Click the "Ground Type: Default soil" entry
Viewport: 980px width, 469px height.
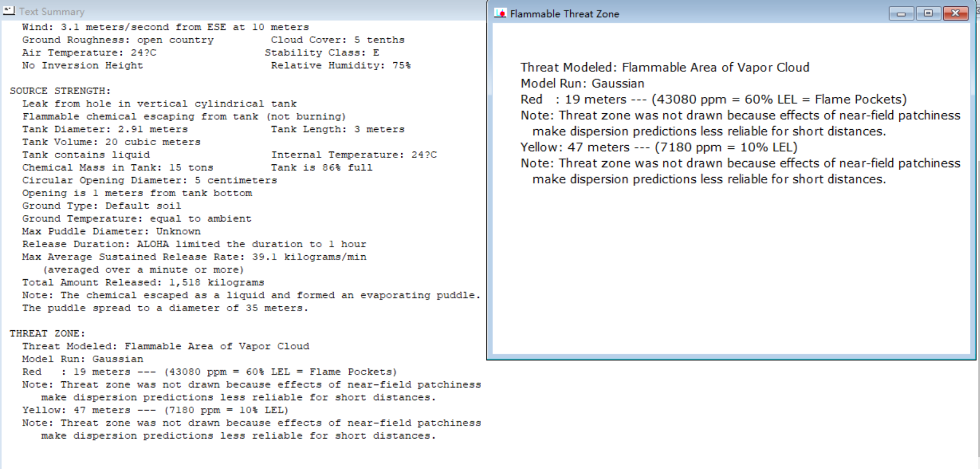pyautogui.click(x=102, y=206)
